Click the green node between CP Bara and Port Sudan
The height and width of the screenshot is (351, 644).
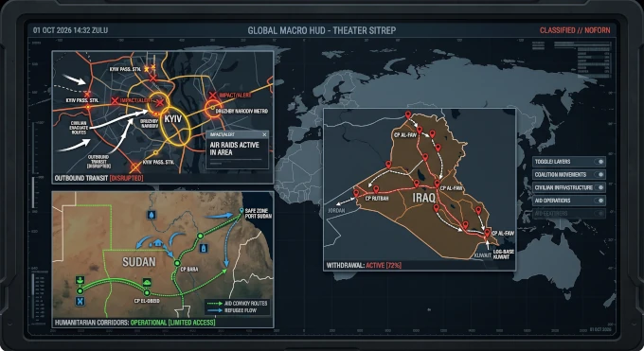[x=200, y=237]
